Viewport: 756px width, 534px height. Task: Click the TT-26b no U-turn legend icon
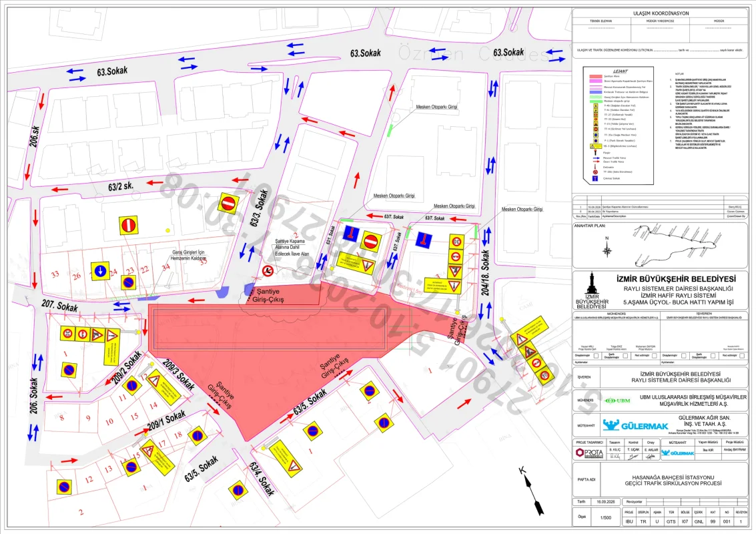click(595, 172)
